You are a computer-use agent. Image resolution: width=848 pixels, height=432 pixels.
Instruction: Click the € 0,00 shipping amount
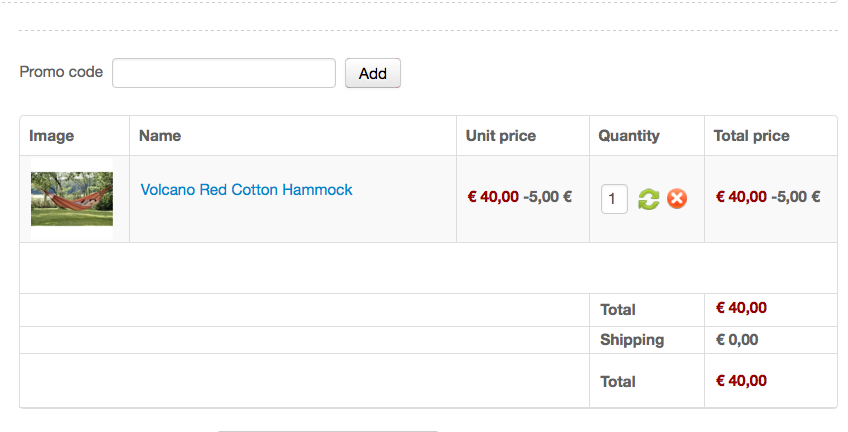click(x=737, y=340)
